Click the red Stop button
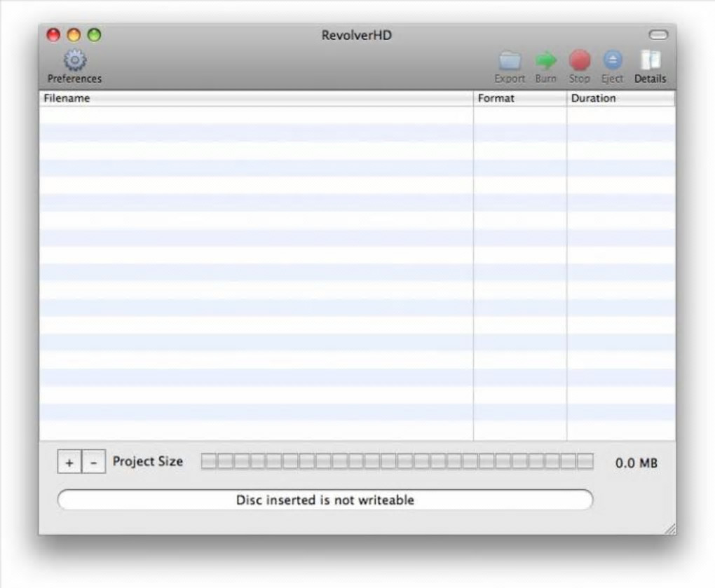The image size is (715, 588). point(580,60)
